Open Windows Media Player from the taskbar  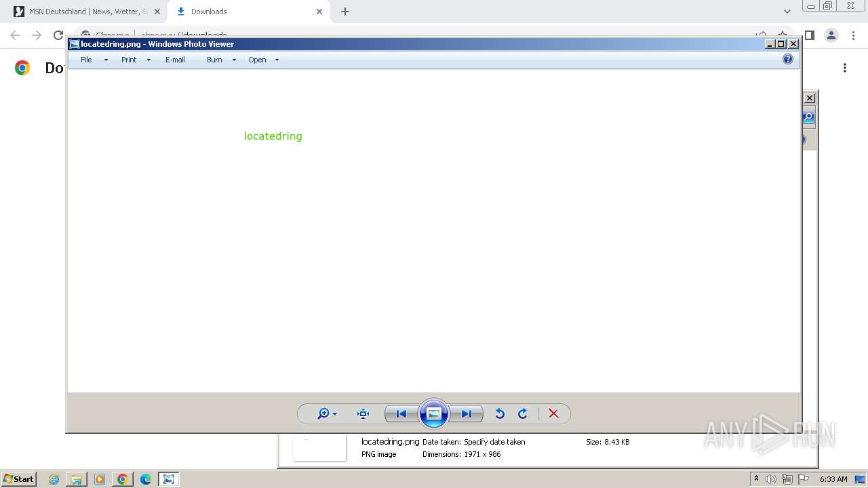(x=100, y=479)
